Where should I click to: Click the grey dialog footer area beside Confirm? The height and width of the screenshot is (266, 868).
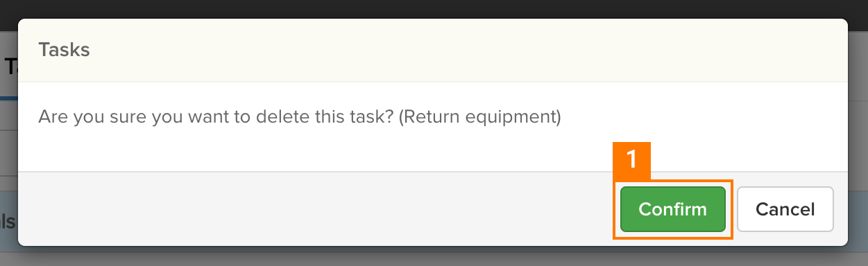click(312, 209)
